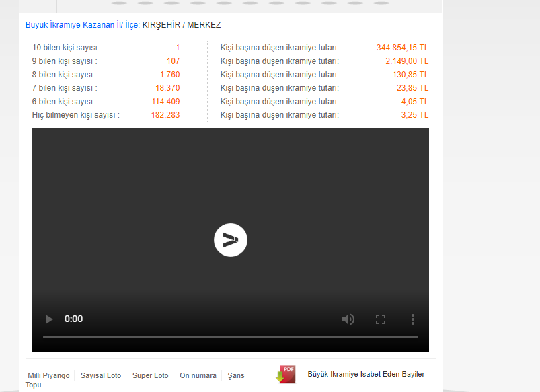Viewport: 540px width, 392px height.
Task: Select the prize amount 130,85 TL
Action: [410, 75]
